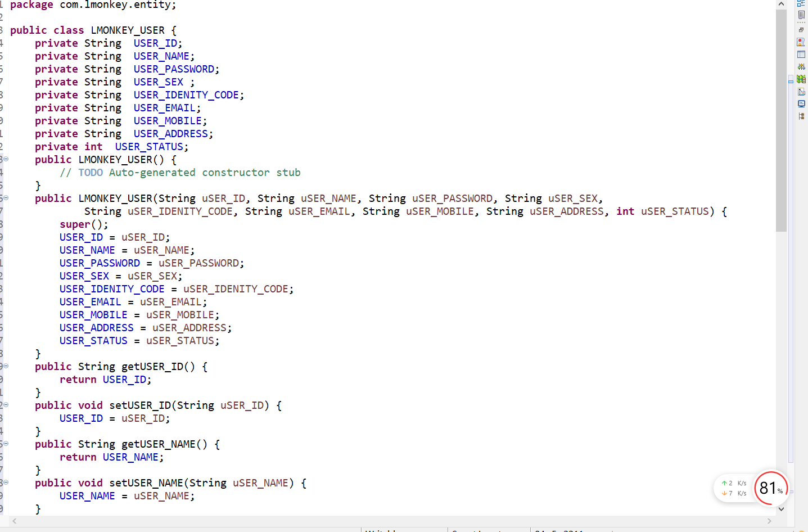Click the 'USER_PASSWORD;' field declaration
808x532 pixels.
(x=177, y=69)
